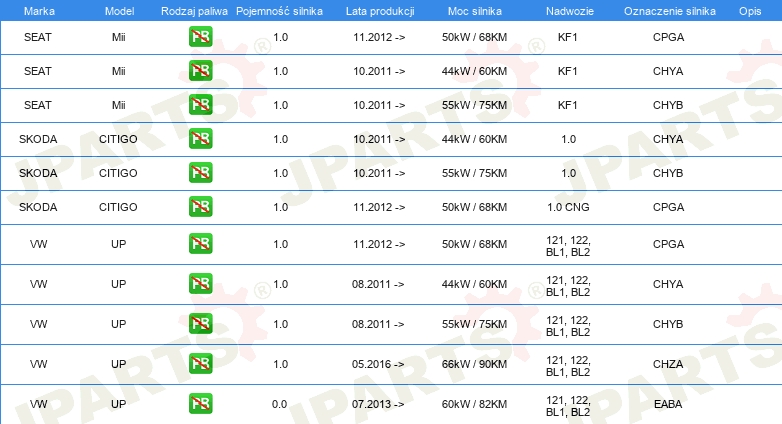Select engine code CPGA in VW UP row

click(668, 244)
